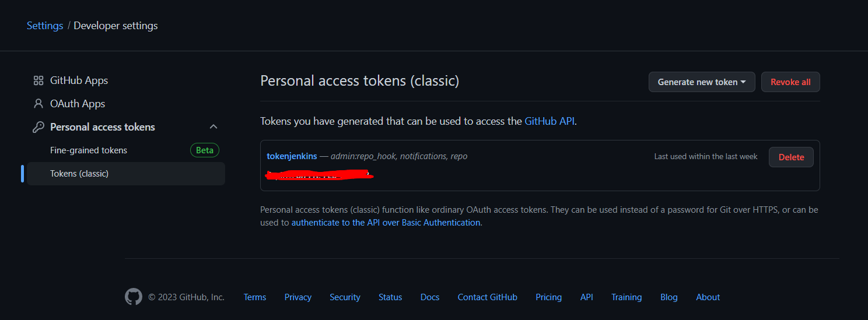The height and width of the screenshot is (320, 868).
Task: Open the Docs footer link
Action: pyautogui.click(x=430, y=297)
